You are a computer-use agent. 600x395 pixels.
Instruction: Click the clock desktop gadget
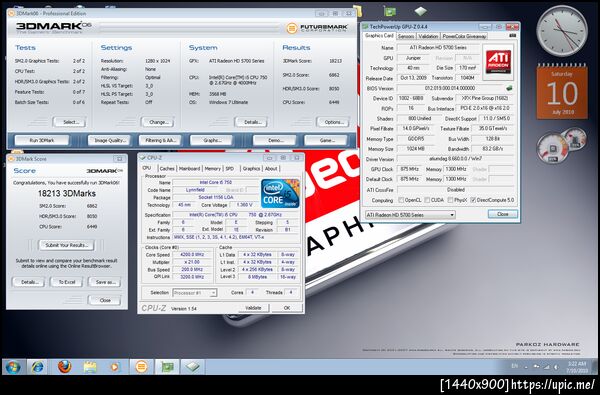pyautogui.click(x=562, y=31)
